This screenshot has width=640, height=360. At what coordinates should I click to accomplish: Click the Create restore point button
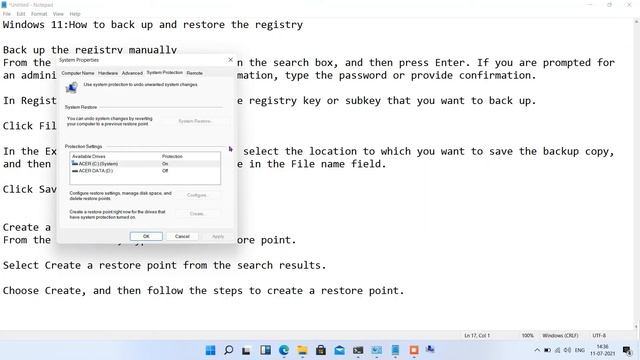coord(197,213)
